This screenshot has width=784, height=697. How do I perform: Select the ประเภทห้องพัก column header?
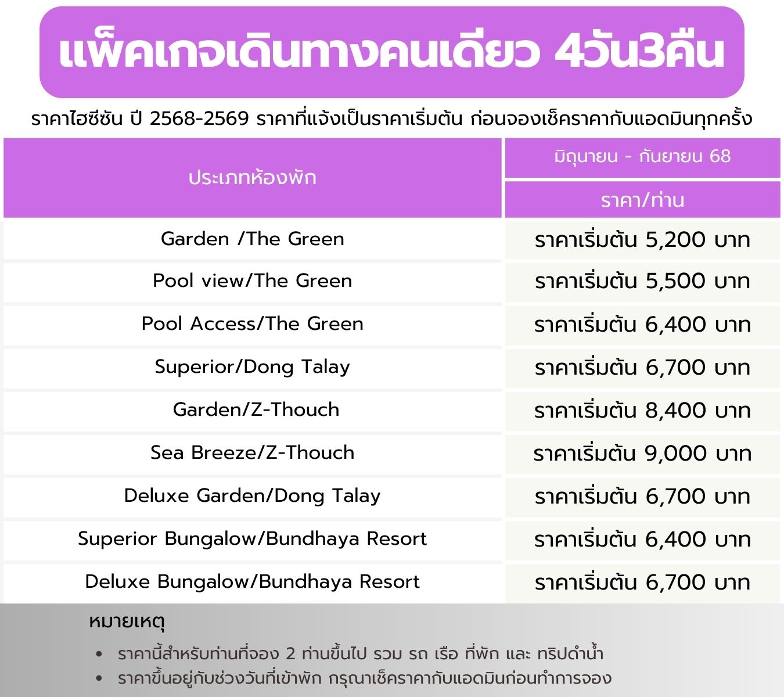[x=253, y=178]
